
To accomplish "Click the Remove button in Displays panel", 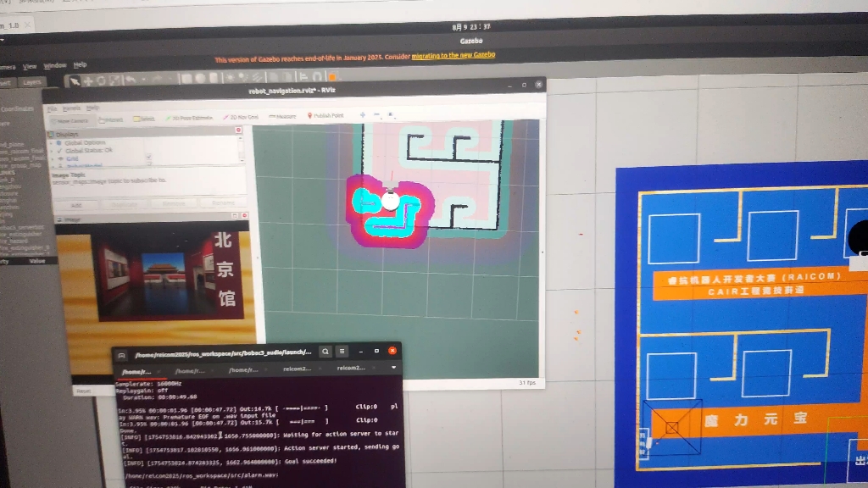I will [174, 203].
